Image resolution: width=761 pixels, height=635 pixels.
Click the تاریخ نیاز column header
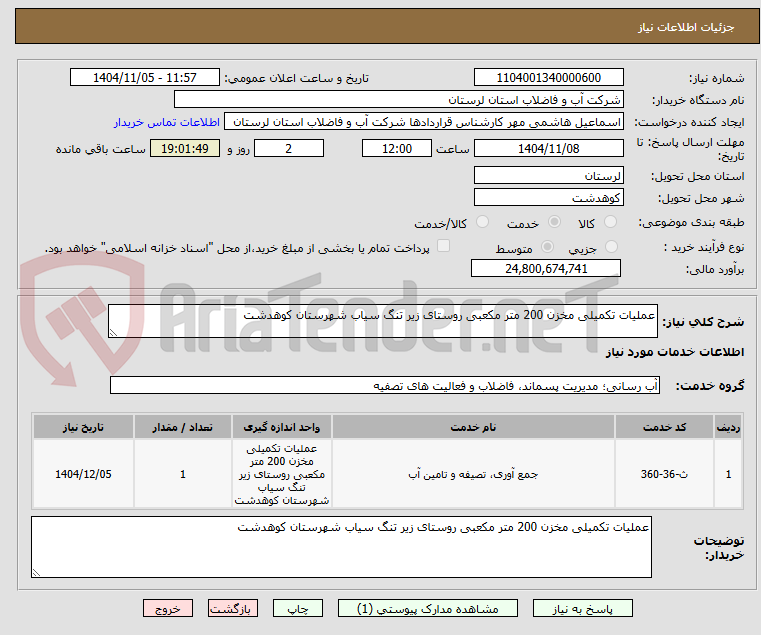83,427
